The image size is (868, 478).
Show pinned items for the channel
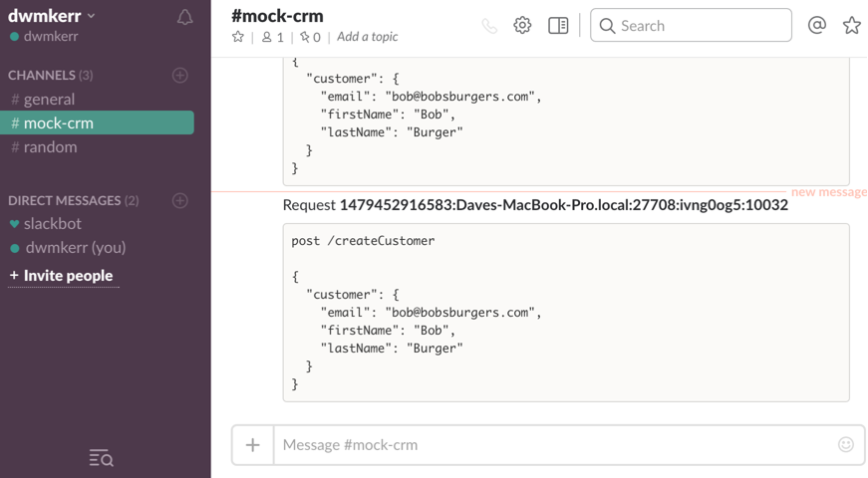310,37
